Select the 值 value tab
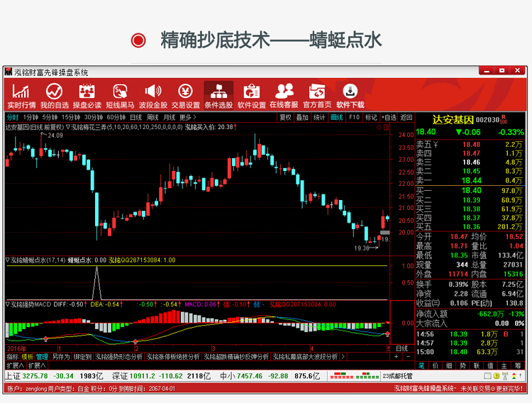This screenshot has width=532, height=403. pyautogui.click(x=490, y=365)
